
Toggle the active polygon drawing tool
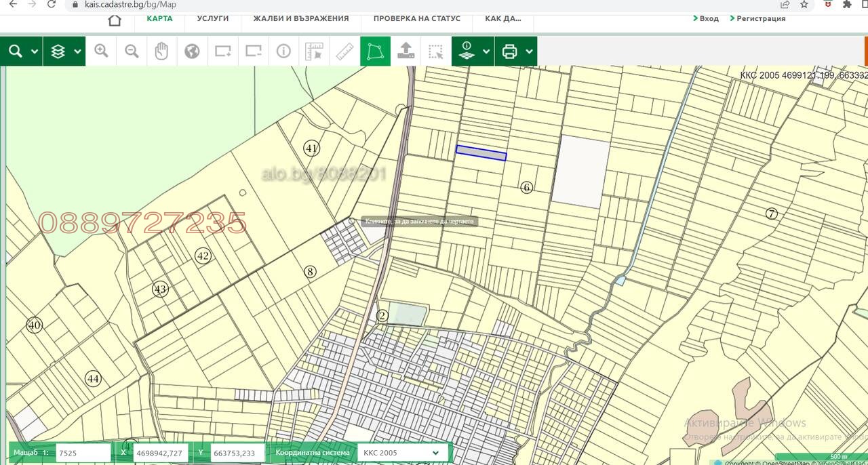[375, 51]
